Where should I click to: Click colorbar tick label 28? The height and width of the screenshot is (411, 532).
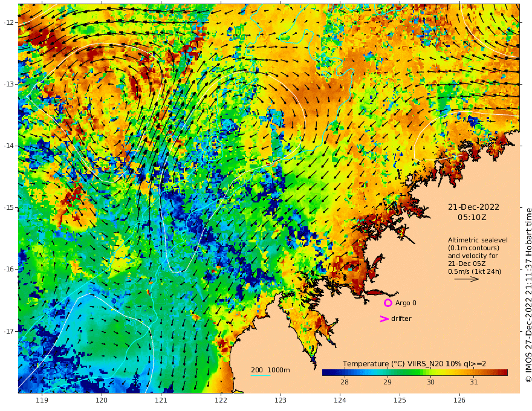(345, 382)
